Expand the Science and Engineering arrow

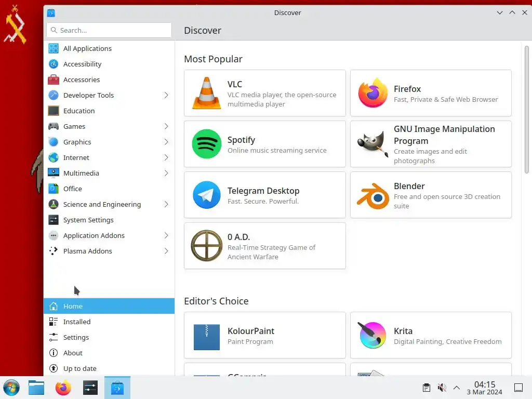(x=166, y=204)
